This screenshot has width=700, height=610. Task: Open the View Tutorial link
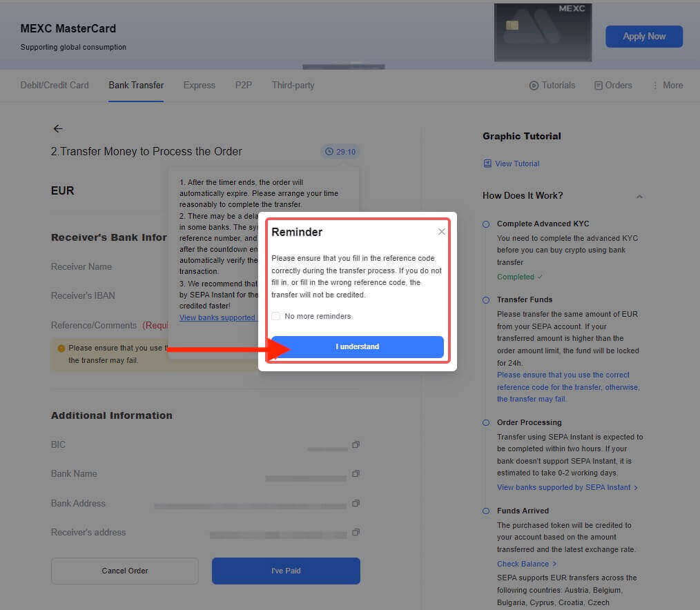click(x=517, y=164)
